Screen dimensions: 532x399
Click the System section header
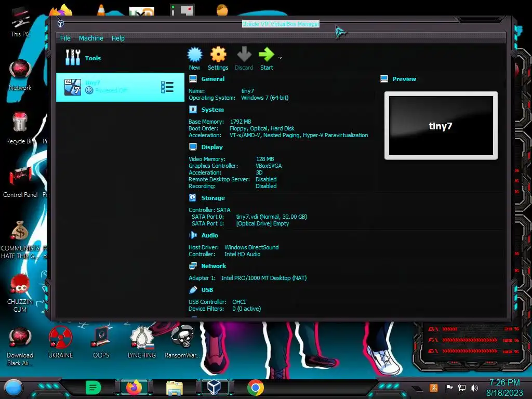coord(212,110)
